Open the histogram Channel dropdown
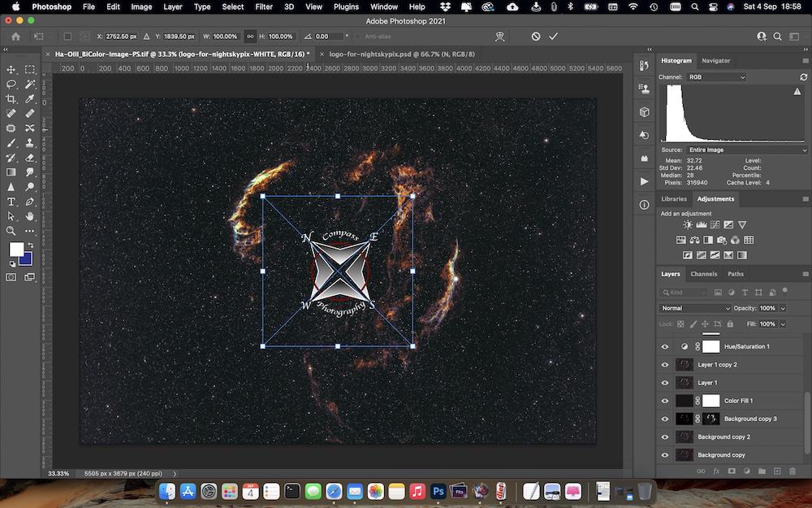The image size is (812, 508). coord(717,77)
